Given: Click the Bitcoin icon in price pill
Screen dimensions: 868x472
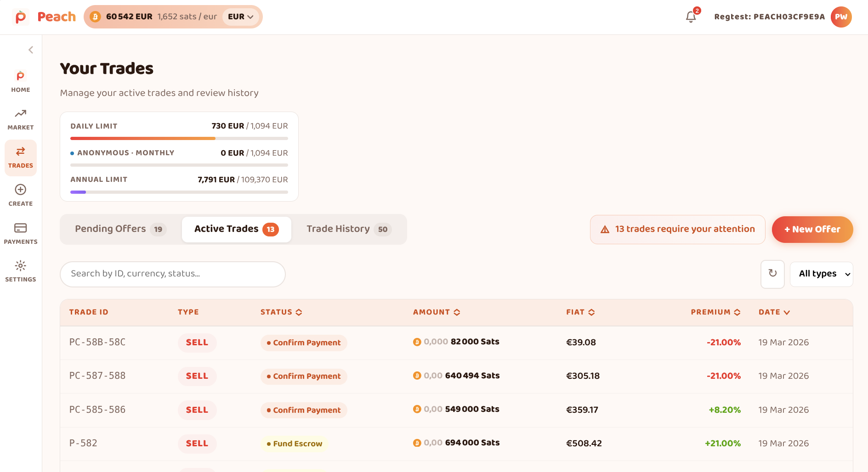Looking at the screenshot, I should [x=95, y=17].
